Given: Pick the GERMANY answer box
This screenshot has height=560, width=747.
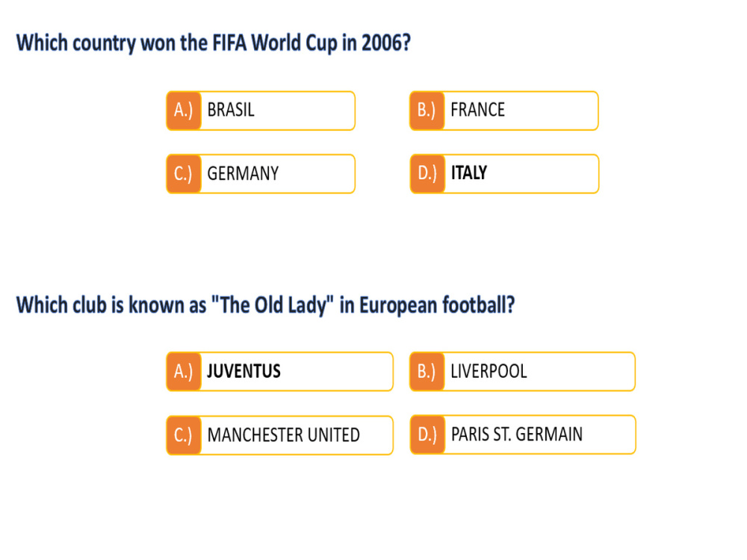Looking at the screenshot, I should pos(261,174).
